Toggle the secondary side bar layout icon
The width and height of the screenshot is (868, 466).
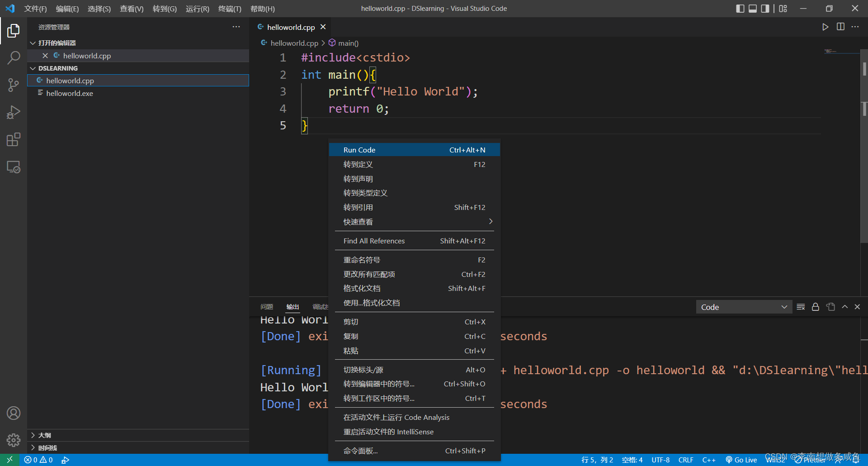tap(765, 9)
